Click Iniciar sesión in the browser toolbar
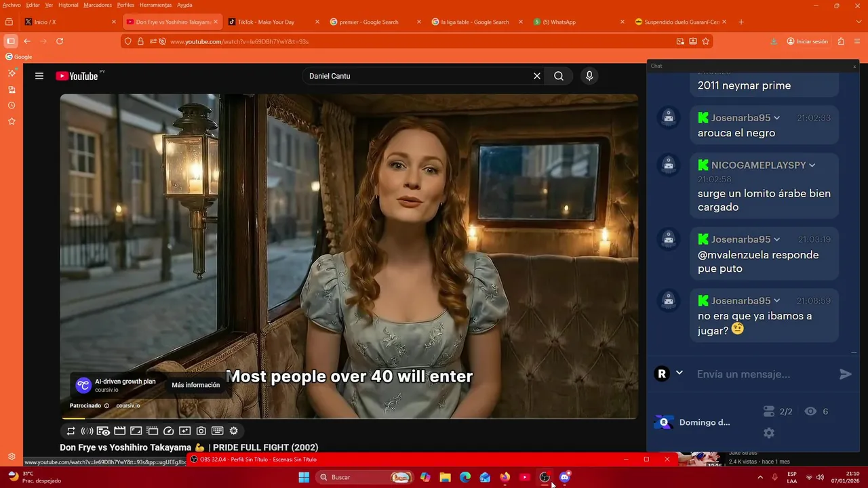868x488 pixels. point(807,41)
